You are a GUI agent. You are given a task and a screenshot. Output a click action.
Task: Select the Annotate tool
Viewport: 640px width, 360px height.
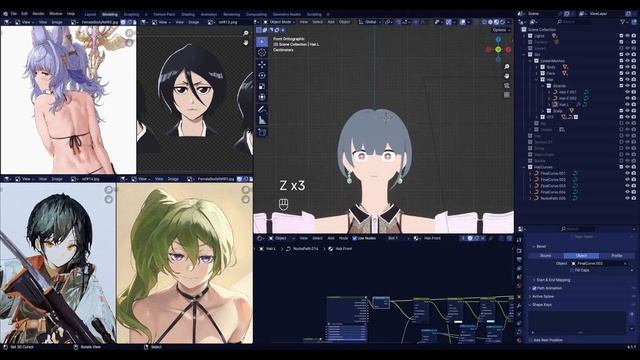[x=262, y=109]
